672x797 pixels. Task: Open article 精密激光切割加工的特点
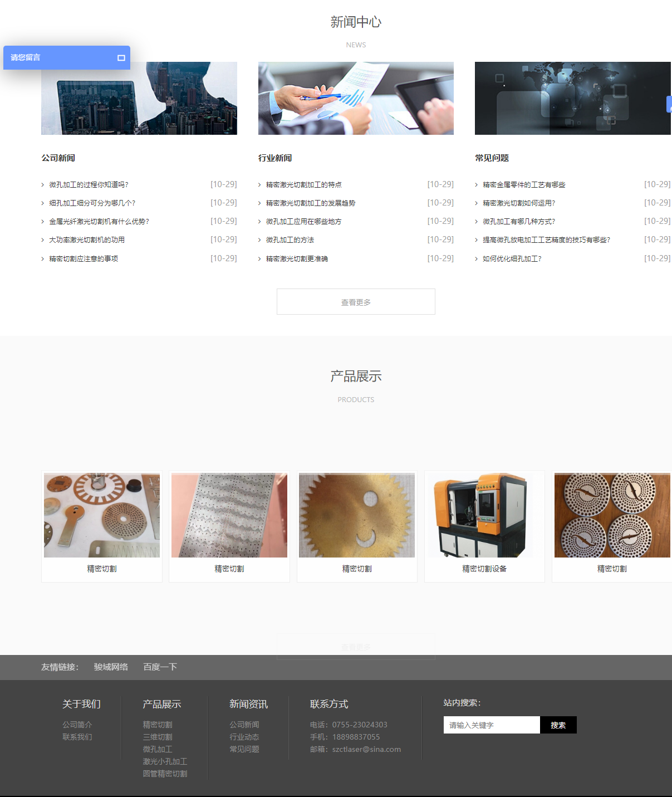click(303, 185)
